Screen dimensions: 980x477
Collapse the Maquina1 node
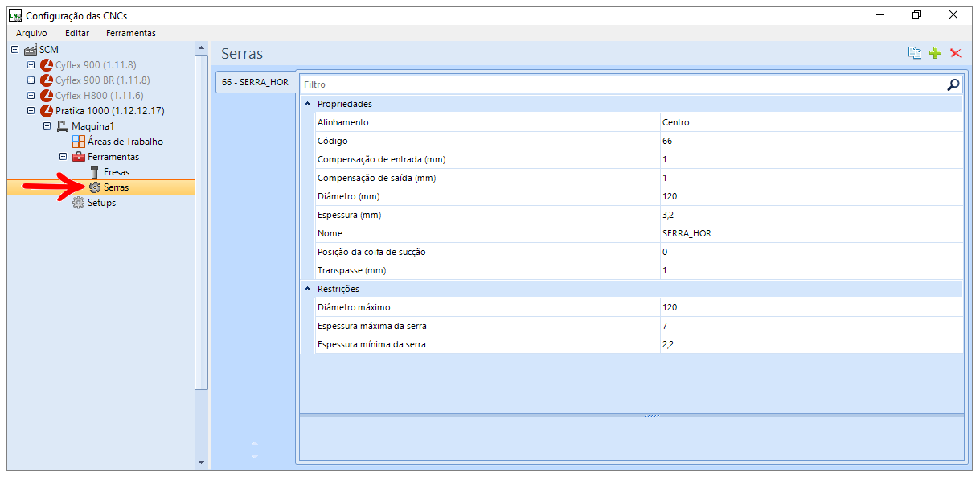47,126
